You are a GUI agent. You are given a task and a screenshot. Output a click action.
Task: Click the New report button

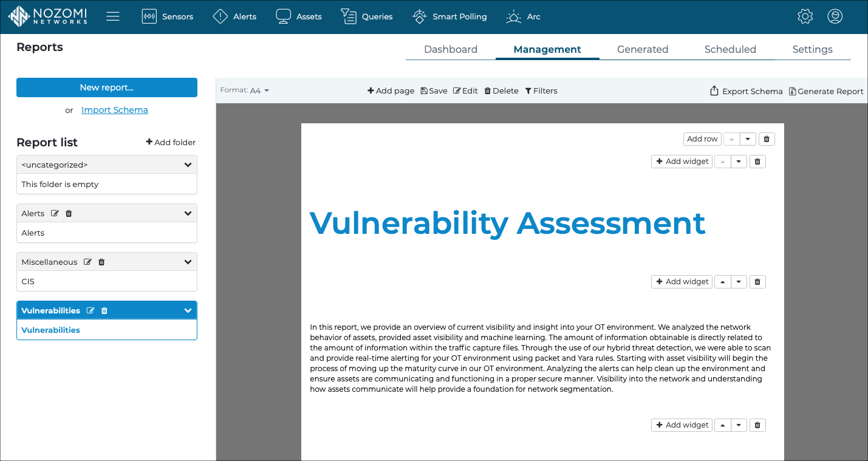pos(107,87)
